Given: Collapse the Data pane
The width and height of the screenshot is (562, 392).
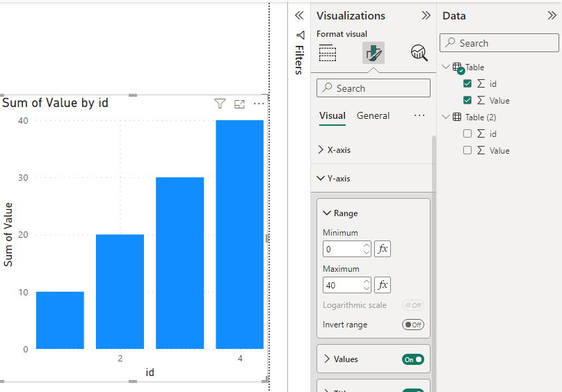Looking at the screenshot, I should click(552, 15).
